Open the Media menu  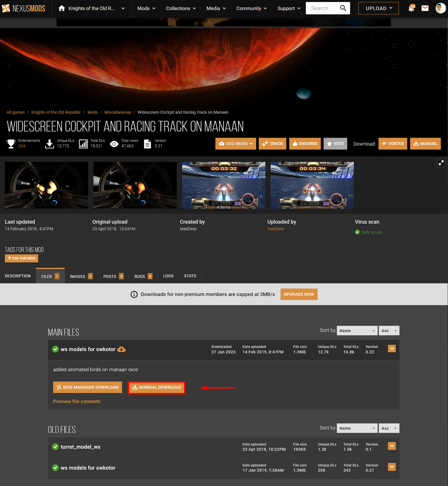point(216,8)
